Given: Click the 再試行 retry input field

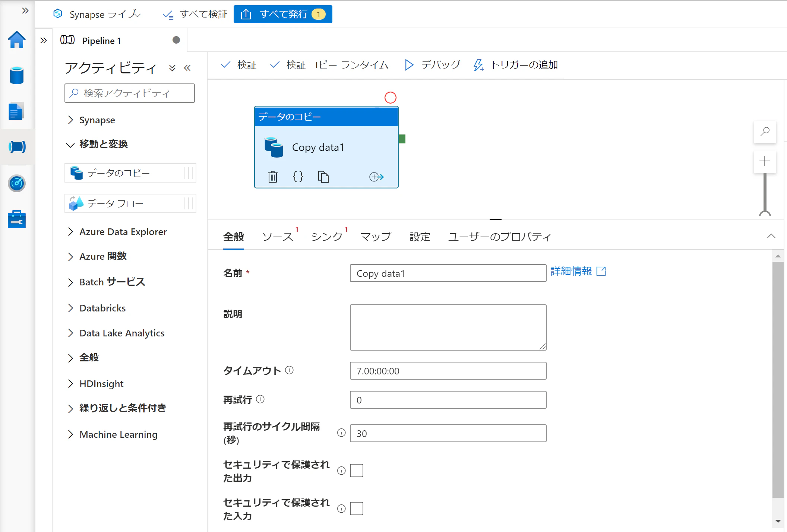Looking at the screenshot, I should click(x=448, y=400).
